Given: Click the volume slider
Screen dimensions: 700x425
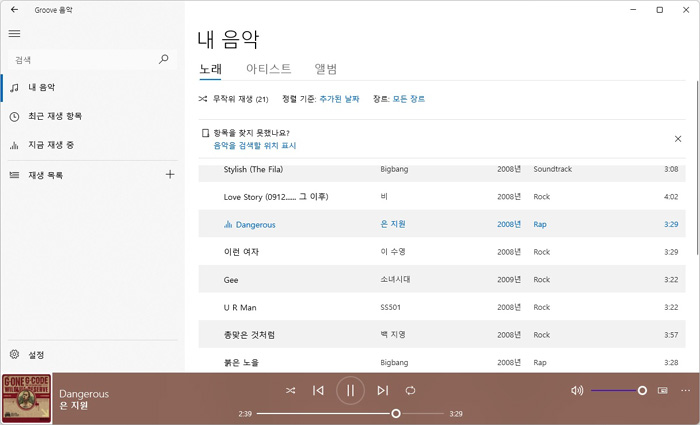Looking at the screenshot, I should (619, 391).
